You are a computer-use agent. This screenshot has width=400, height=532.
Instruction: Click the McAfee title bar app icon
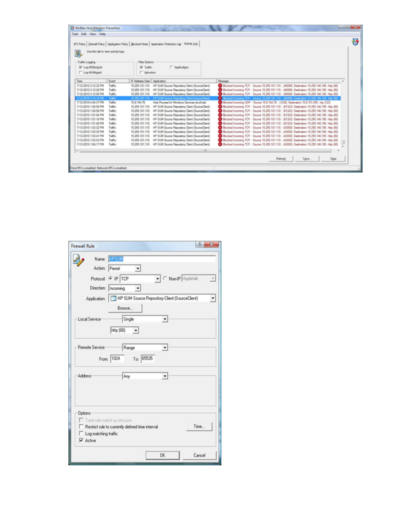(72, 28)
